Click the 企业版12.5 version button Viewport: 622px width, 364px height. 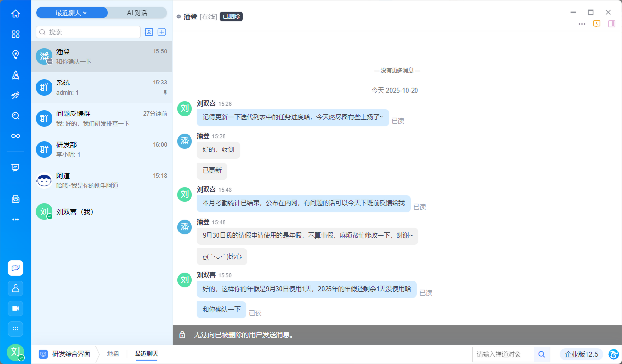[x=582, y=354]
